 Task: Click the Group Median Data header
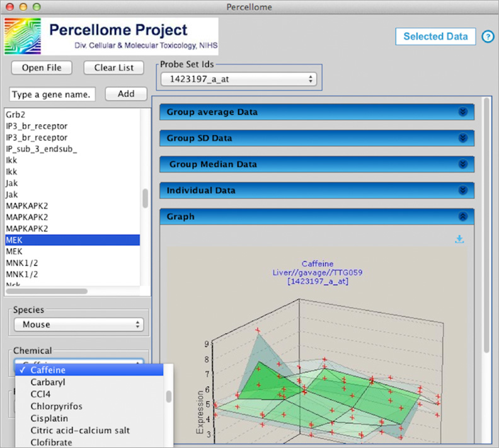pyautogui.click(x=317, y=164)
